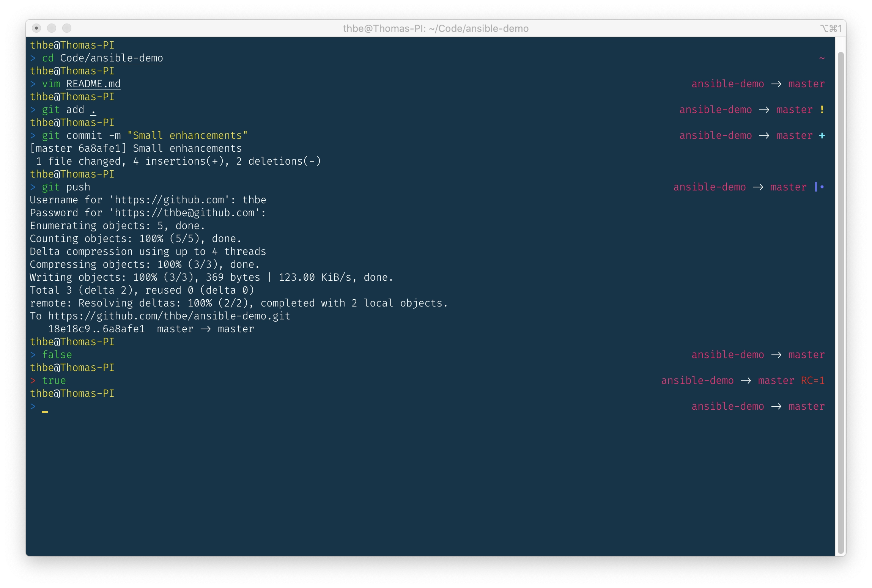Click the 'RC=1' return code indicator
Image resolution: width=872 pixels, height=588 pixels.
[x=812, y=380]
